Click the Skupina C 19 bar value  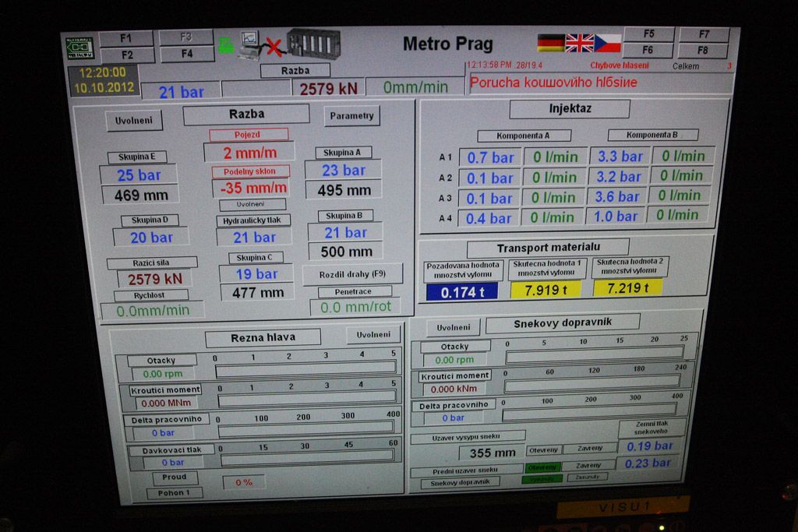pos(256,275)
